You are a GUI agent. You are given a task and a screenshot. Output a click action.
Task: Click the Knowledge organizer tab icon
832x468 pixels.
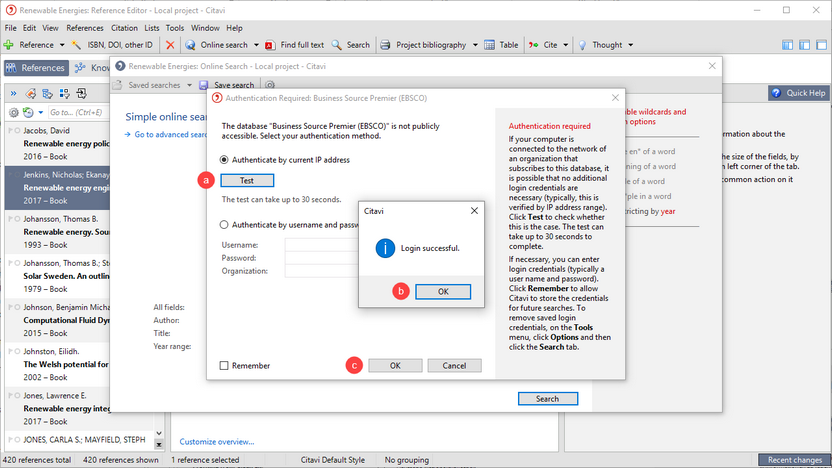pyautogui.click(x=80, y=68)
